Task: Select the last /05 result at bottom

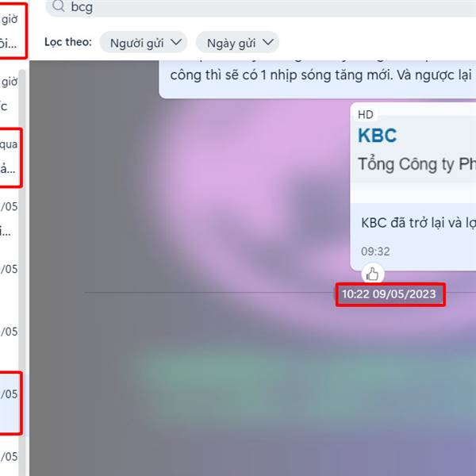Action: (9, 457)
